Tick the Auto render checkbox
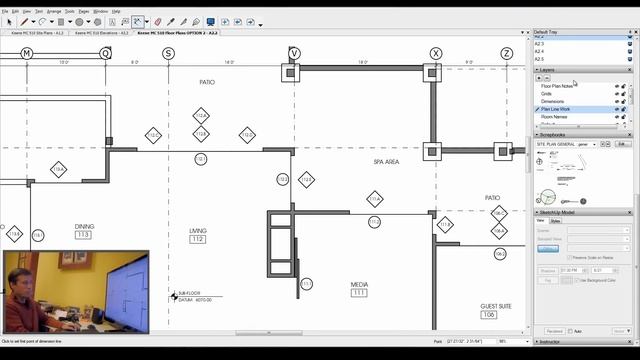Viewport: 640px width, 360px height. pos(570,331)
